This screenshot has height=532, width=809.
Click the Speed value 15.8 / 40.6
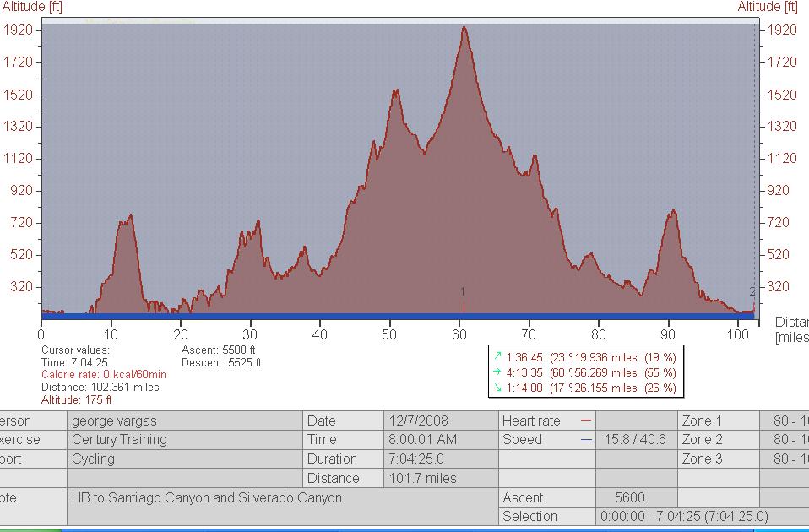635,440
